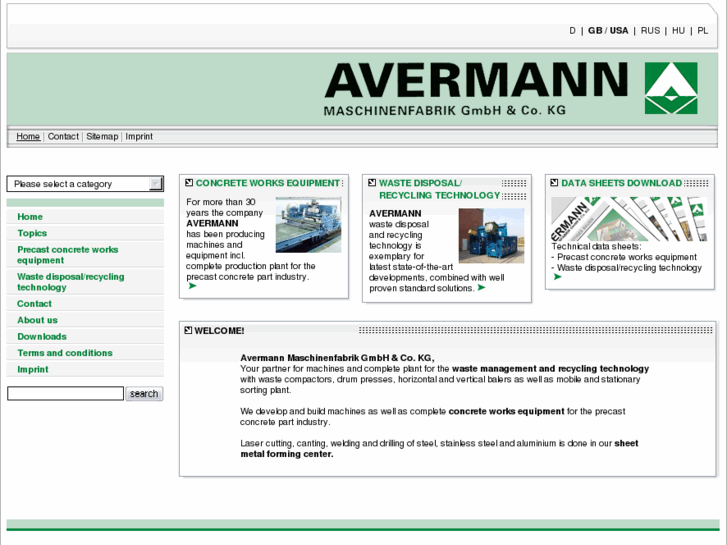This screenshot has height=545, width=727.
Task: Click 'WELCOME!' heading
Action: click(219, 331)
